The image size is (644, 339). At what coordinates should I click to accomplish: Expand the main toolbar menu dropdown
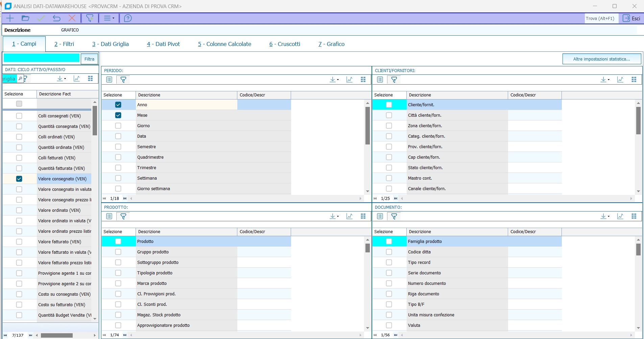tap(109, 18)
